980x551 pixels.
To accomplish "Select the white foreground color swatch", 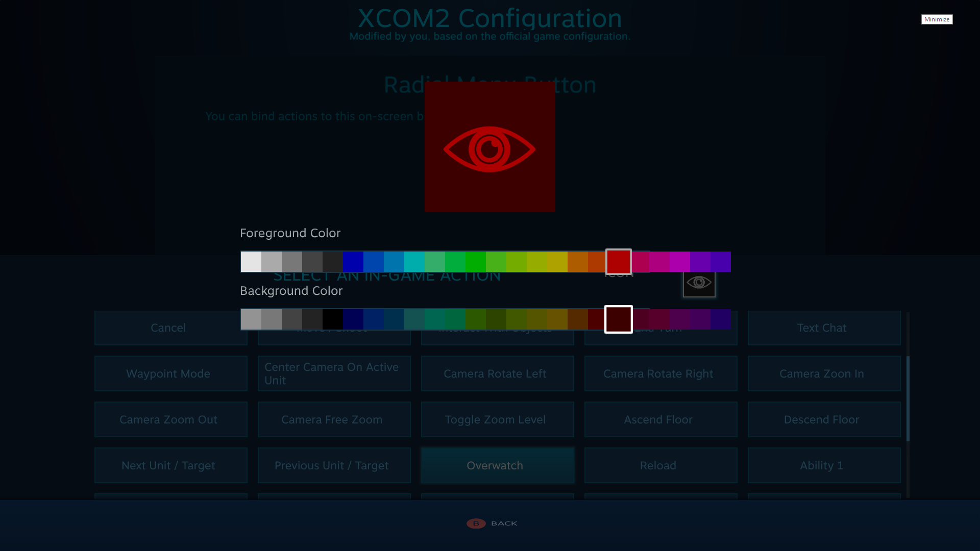I will coord(250,261).
